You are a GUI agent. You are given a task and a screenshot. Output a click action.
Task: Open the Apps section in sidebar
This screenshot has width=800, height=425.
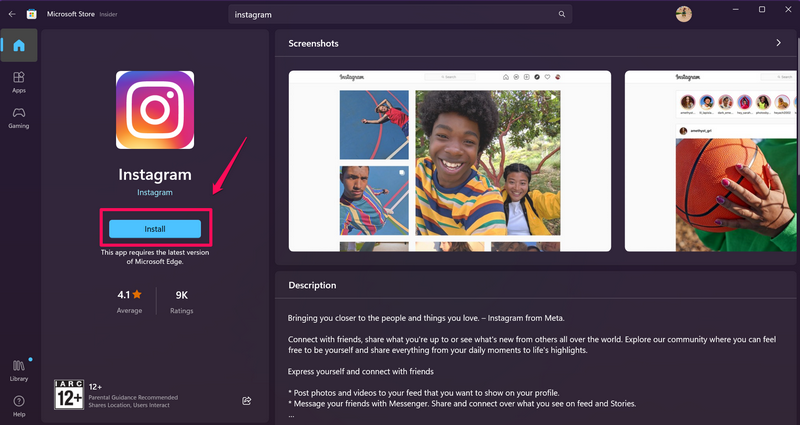point(19,81)
